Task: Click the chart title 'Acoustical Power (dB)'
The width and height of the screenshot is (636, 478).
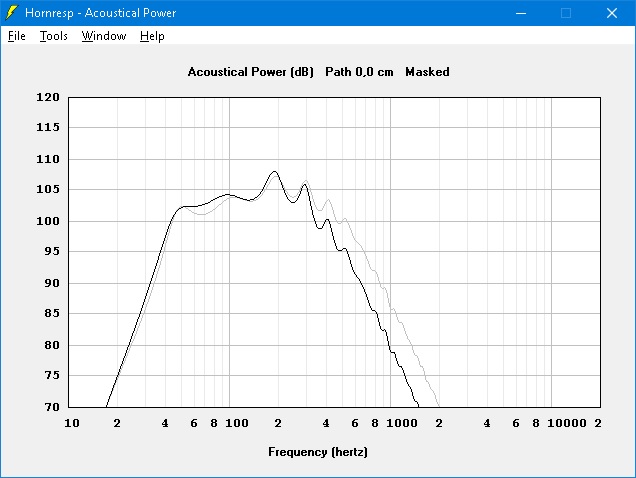Action: click(x=250, y=72)
